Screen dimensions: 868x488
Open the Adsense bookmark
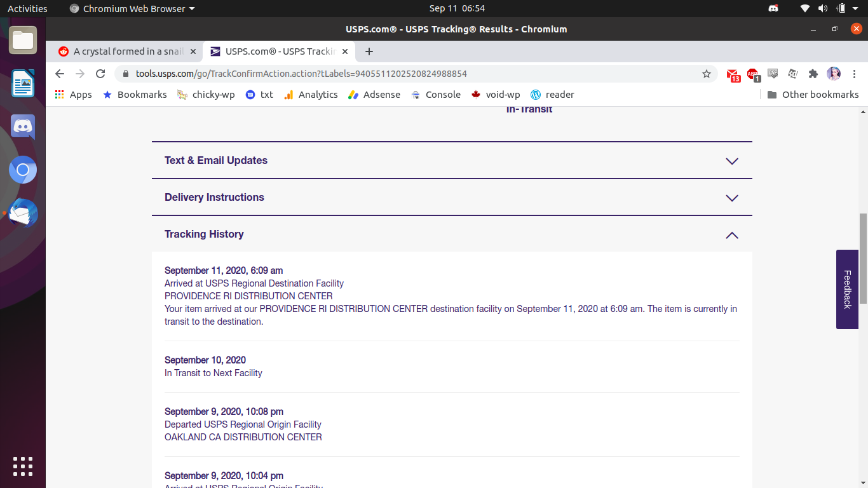(374, 95)
